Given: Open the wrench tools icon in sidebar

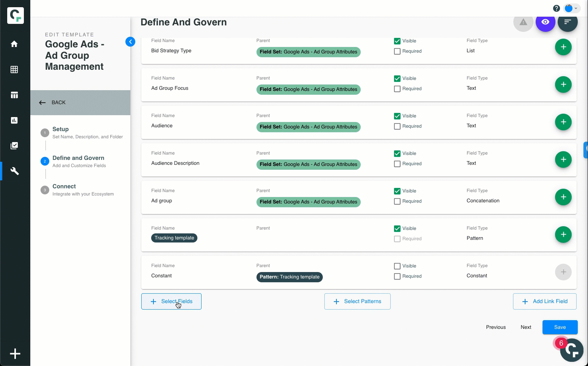Looking at the screenshot, I should pyautogui.click(x=14, y=171).
